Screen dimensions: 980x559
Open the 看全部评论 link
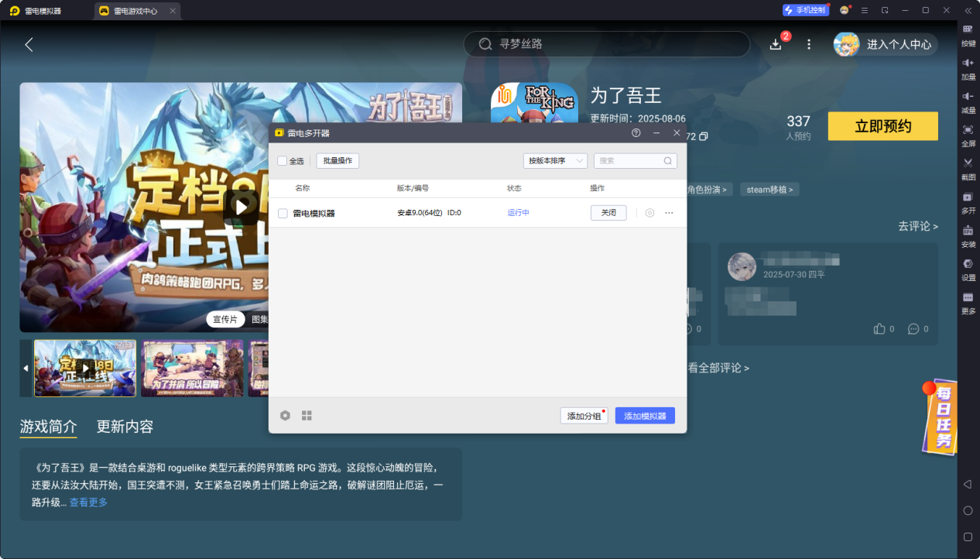[x=718, y=368]
